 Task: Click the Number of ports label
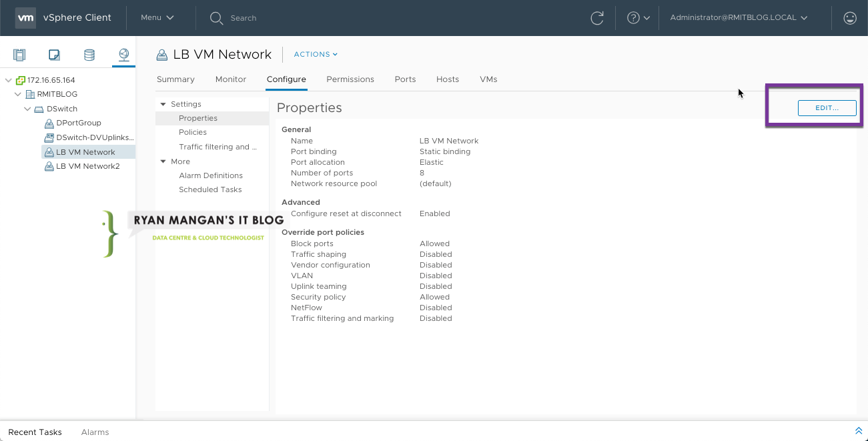click(322, 173)
